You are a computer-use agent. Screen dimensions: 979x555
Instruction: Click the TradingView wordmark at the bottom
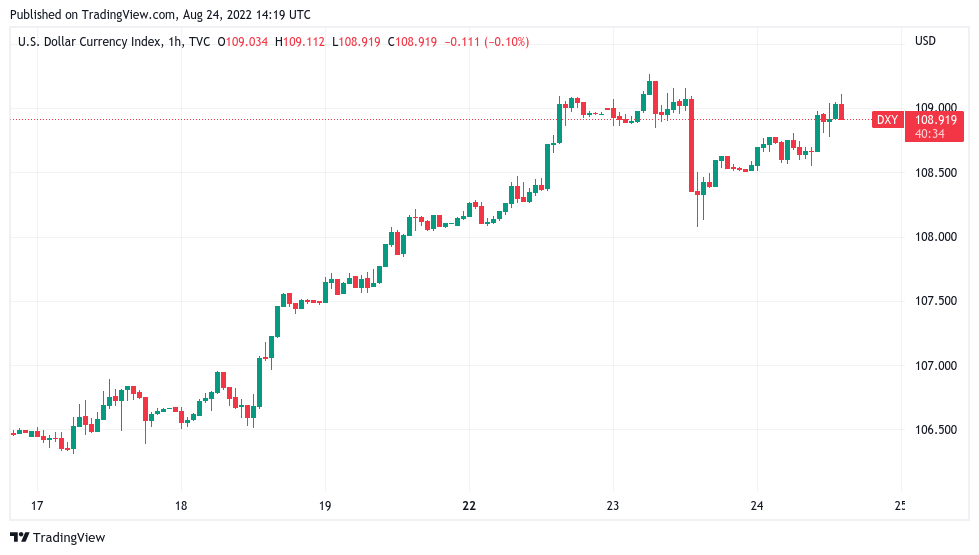coord(69,538)
